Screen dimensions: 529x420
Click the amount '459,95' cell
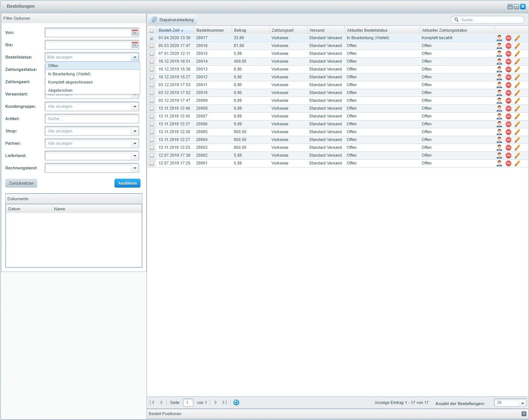click(240, 62)
